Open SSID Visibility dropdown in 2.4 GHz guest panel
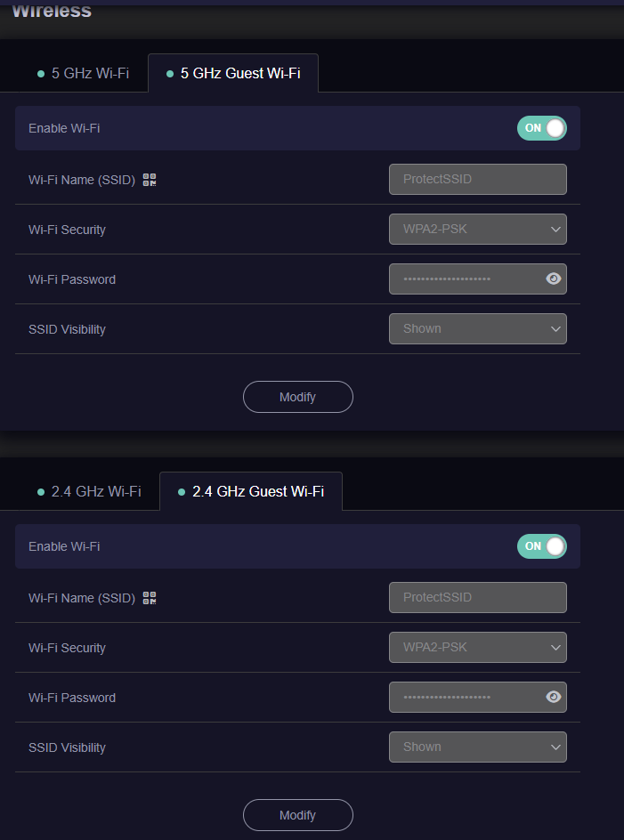The height and width of the screenshot is (840, 624). [x=478, y=747]
